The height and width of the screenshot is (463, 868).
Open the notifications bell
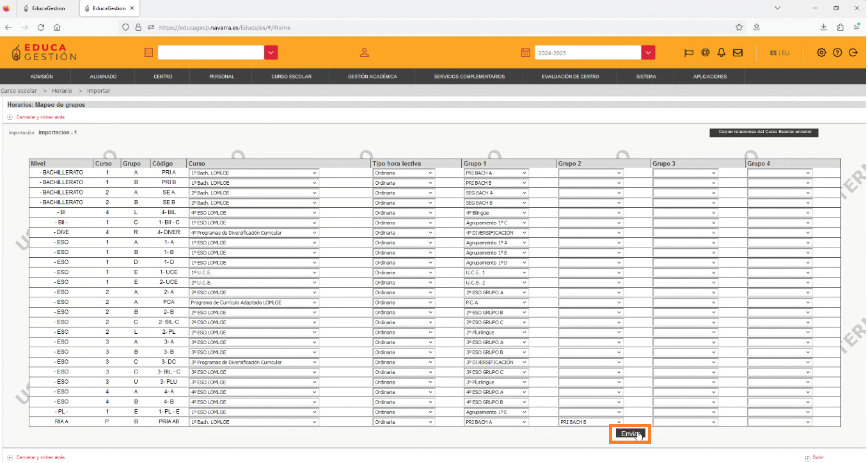coord(722,52)
